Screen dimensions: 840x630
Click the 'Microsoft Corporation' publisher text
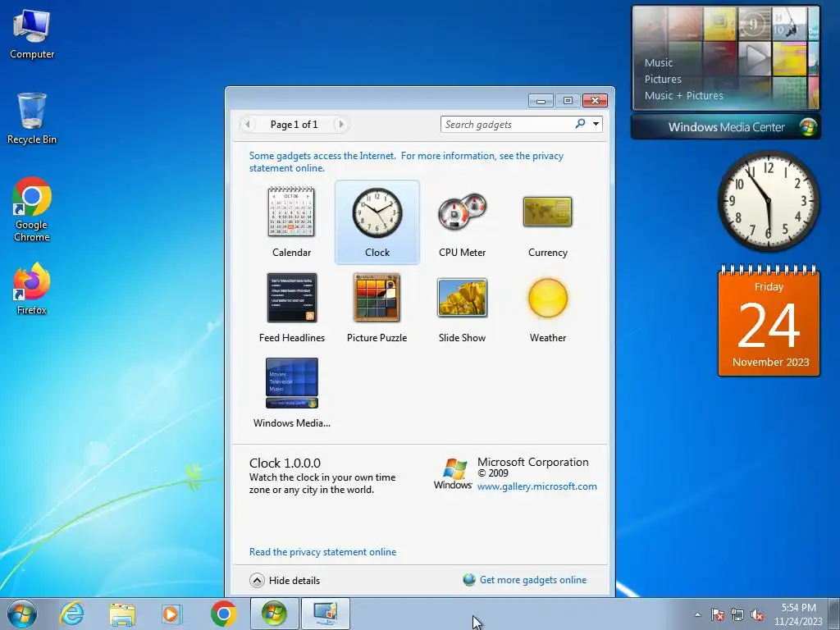click(x=532, y=462)
